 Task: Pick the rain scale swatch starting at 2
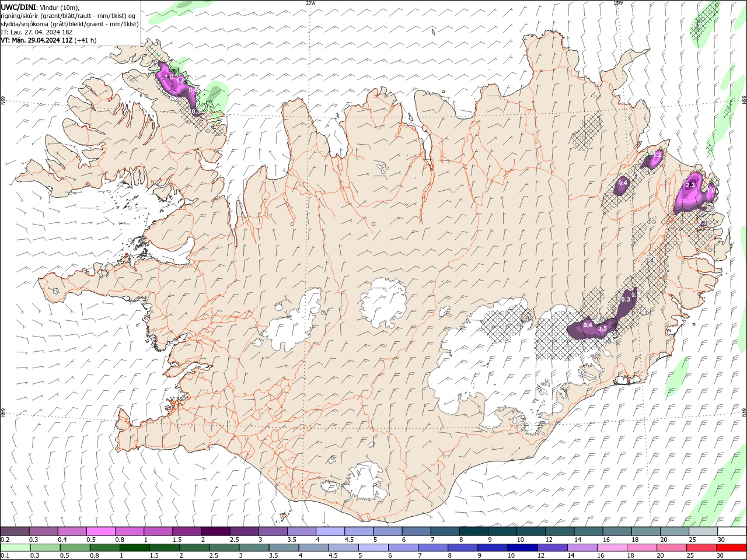pyautogui.click(x=194, y=548)
